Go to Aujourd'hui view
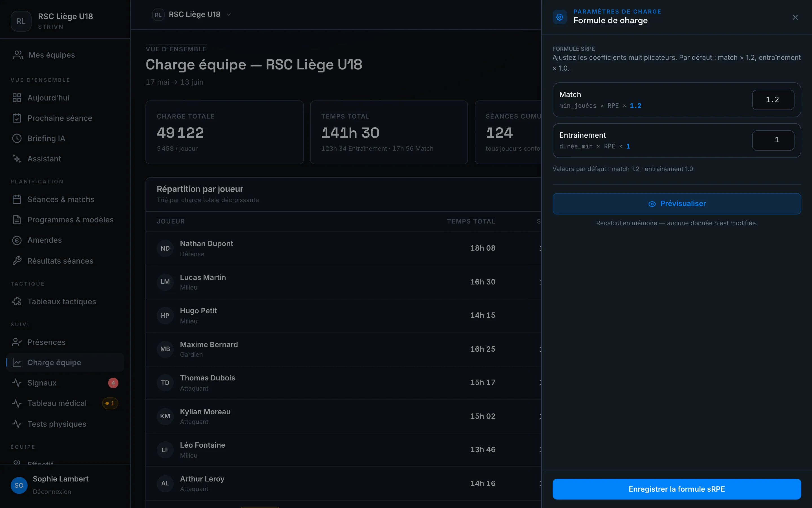 [65, 98]
